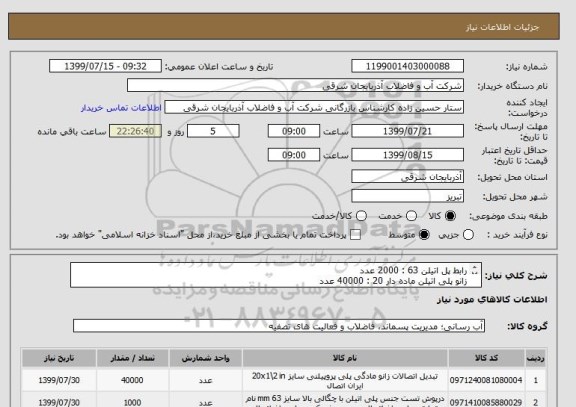This screenshot has height=407, width=576.
Task: Click the تعداد / مقدار column header
Action: point(132,358)
